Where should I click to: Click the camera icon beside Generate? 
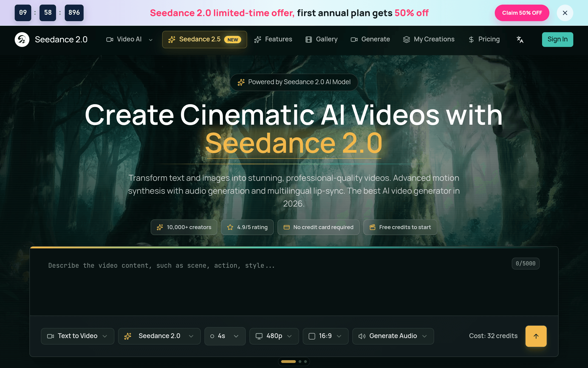(x=354, y=39)
